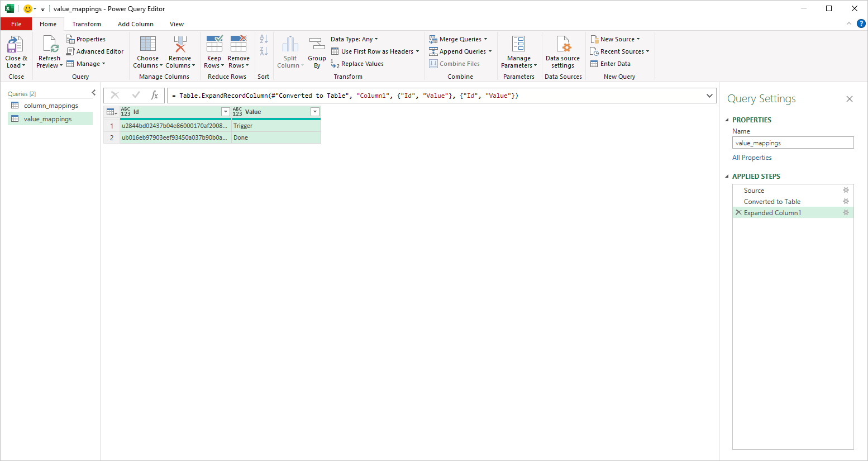Image resolution: width=868 pixels, height=461 pixels.
Task: Click Enter Data
Action: point(611,64)
